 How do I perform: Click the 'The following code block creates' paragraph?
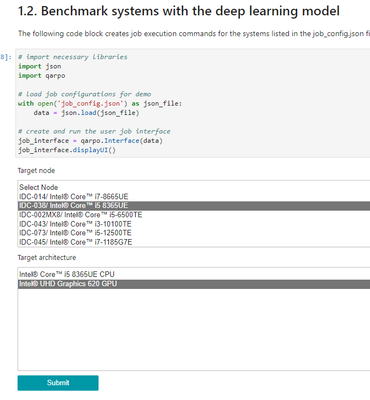[x=194, y=34]
